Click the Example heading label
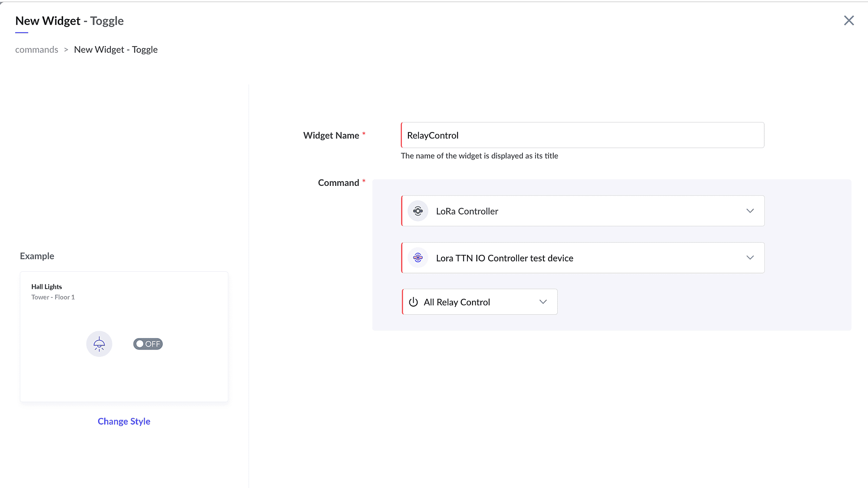The width and height of the screenshot is (868, 488). pyautogui.click(x=37, y=256)
